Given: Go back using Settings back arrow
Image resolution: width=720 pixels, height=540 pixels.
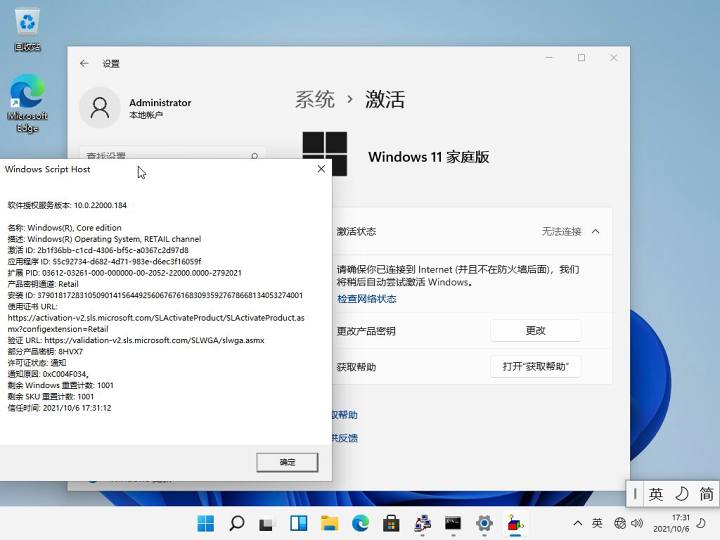Looking at the screenshot, I should [x=84, y=63].
